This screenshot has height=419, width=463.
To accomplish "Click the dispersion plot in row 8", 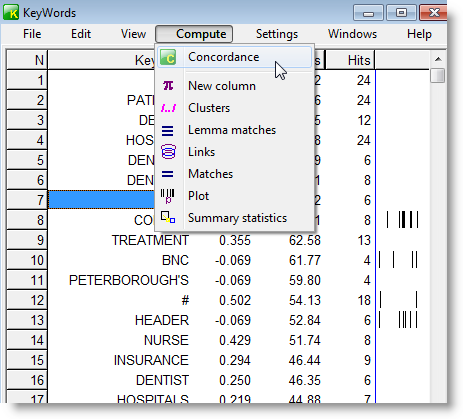I will pyautogui.click(x=402, y=220).
